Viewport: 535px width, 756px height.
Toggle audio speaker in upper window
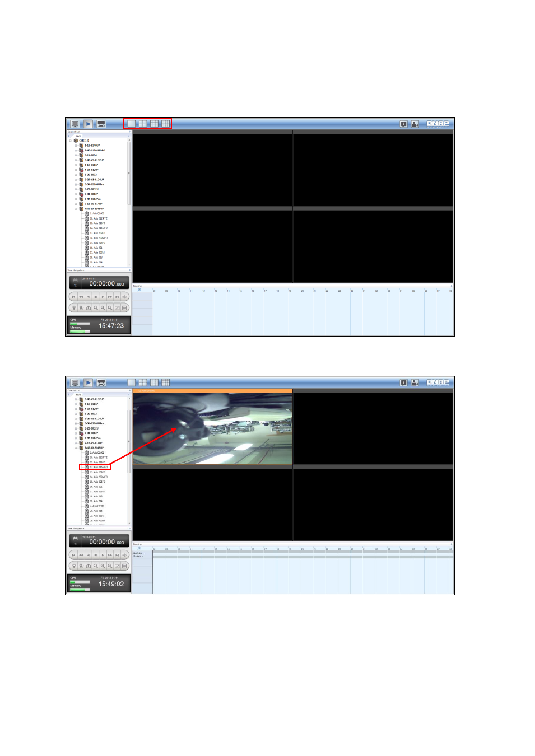(x=124, y=297)
